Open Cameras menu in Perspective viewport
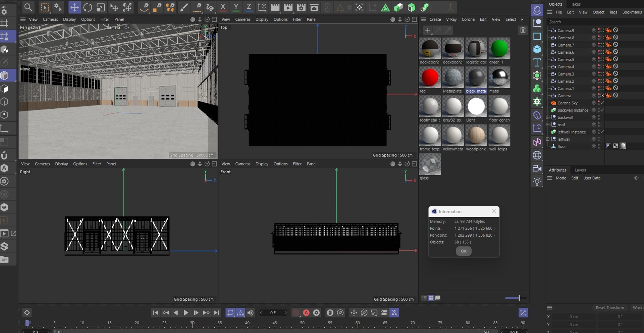This screenshot has width=644, height=333. pyautogui.click(x=50, y=19)
